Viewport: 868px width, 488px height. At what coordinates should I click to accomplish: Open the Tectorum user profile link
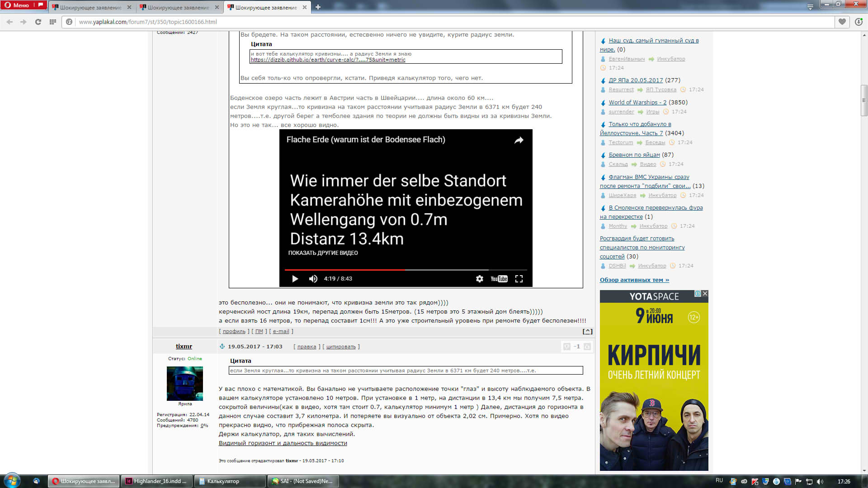click(621, 142)
